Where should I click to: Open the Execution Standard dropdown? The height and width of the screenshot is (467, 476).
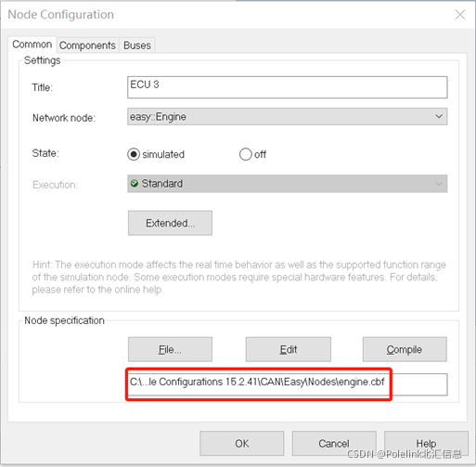coord(287,184)
